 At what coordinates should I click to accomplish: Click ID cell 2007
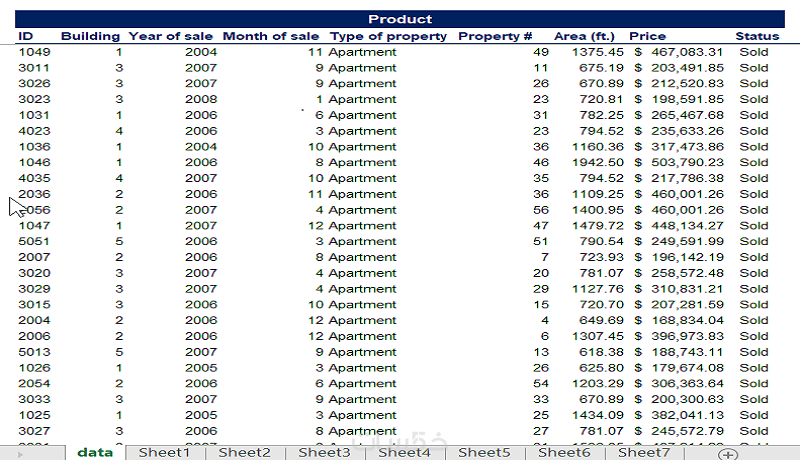(34, 257)
